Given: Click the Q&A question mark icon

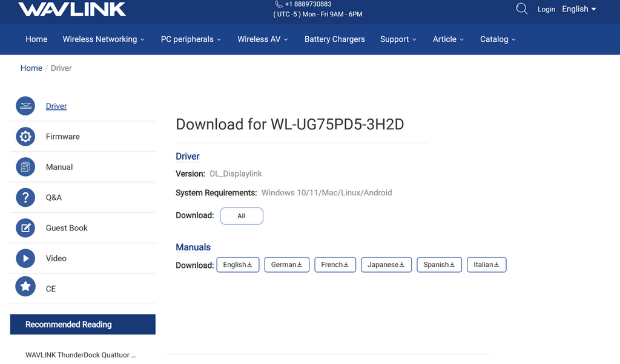Looking at the screenshot, I should coord(25,197).
